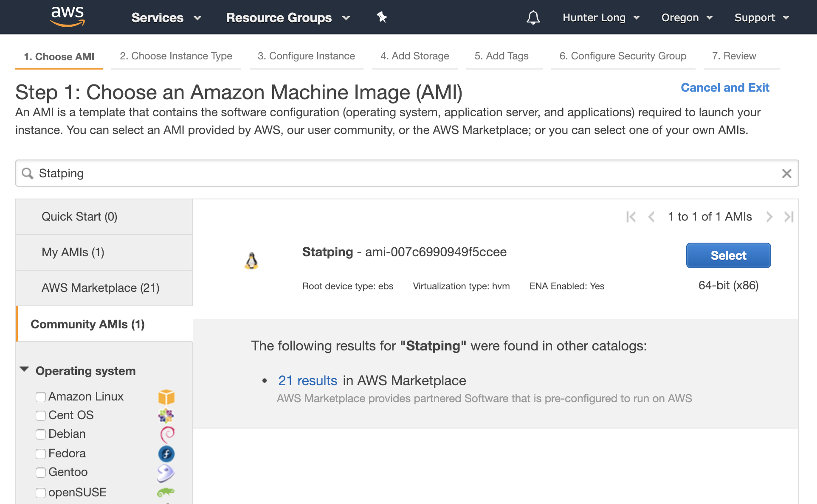
Task: Open the Oregon region dropdown
Action: pyautogui.click(x=687, y=17)
